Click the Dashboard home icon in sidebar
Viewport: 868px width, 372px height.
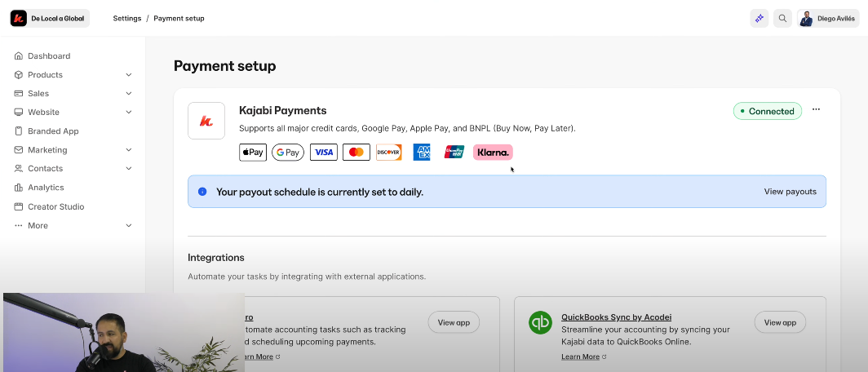tap(19, 56)
